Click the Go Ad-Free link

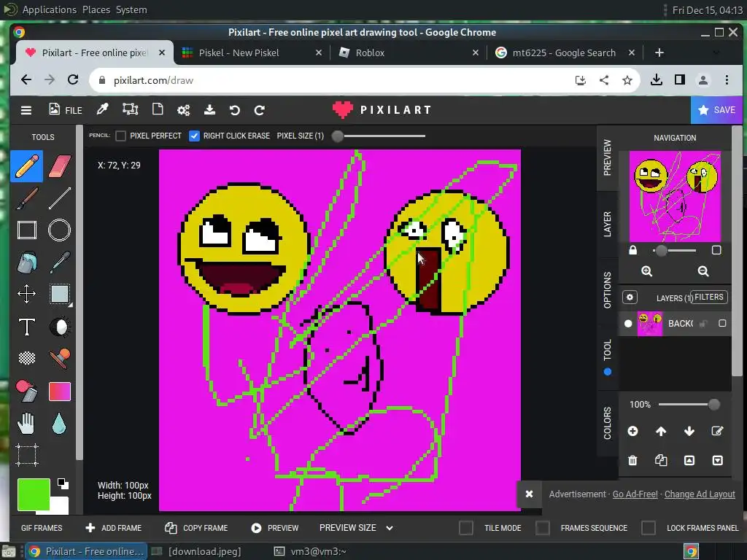coord(635,494)
